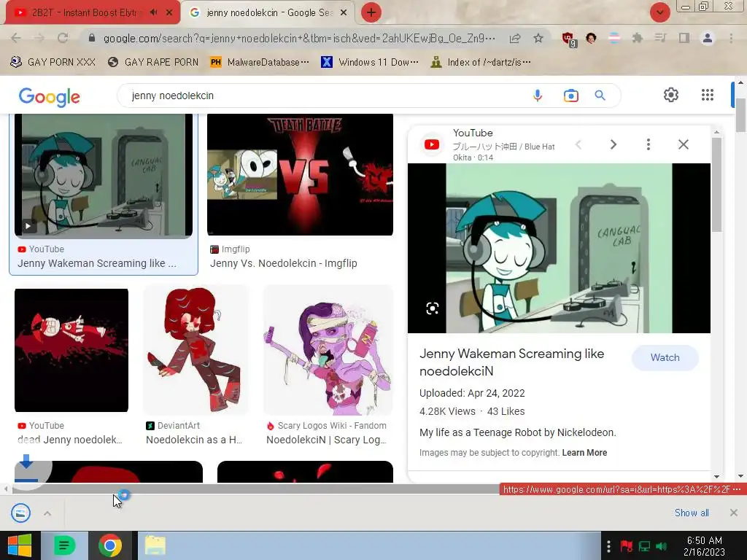Share this page via the address bar icon
The width and height of the screenshot is (747, 560).
(515, 38)
